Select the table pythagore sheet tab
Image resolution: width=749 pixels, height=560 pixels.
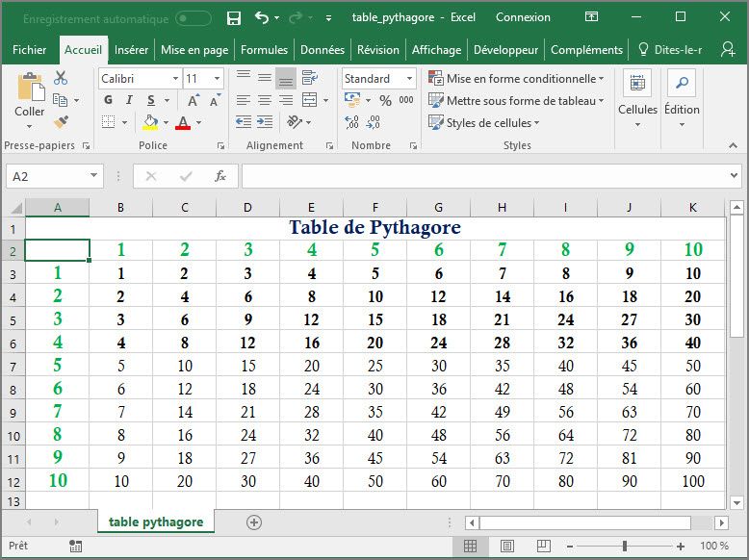(x=156, y=522)
